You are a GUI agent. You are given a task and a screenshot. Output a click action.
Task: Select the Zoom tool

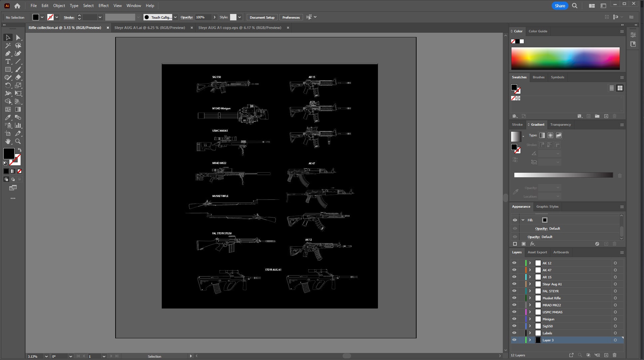(x=19, y=141)
